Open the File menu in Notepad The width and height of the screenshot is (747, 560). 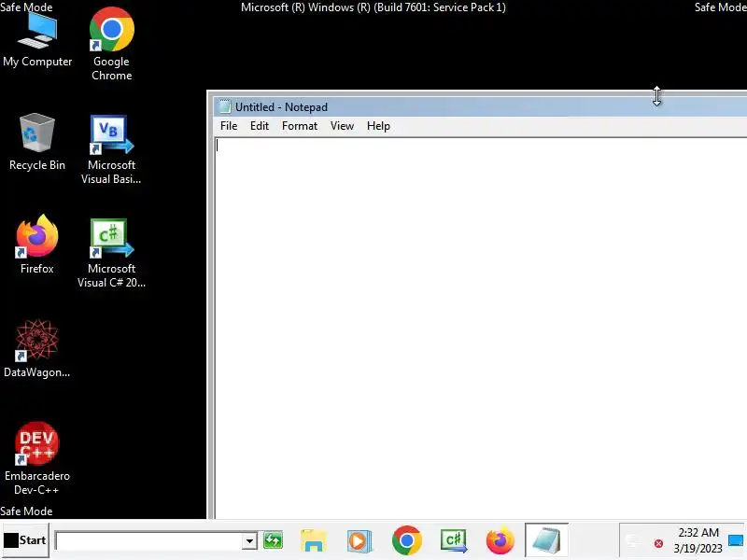[229, 126]
